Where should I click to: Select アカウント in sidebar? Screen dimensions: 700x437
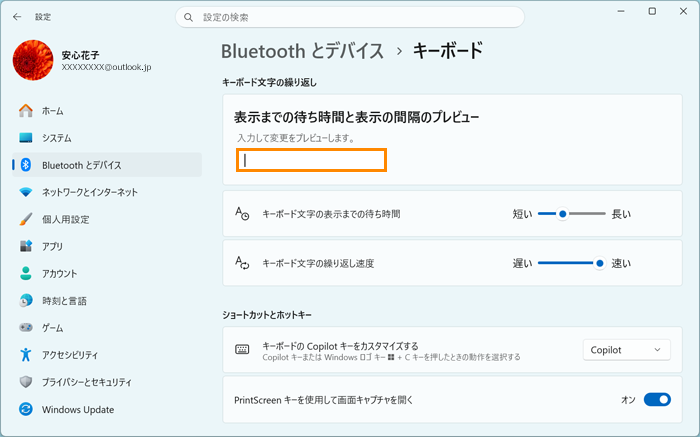point(107,273)
